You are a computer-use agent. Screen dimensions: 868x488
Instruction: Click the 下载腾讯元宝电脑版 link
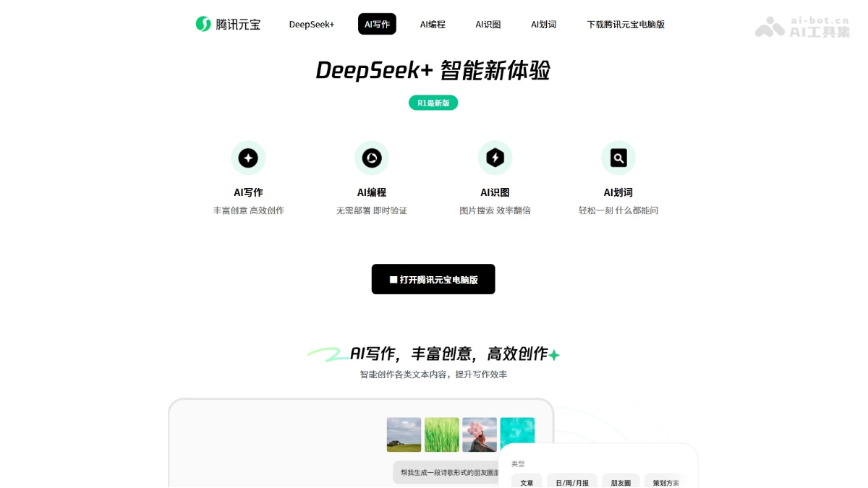pos(626,24)
